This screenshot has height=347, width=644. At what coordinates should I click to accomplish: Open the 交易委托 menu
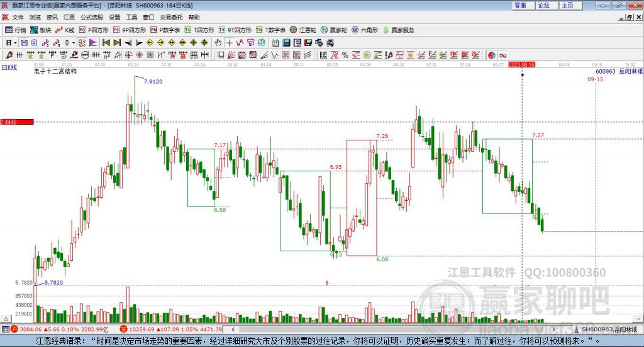[171, 17]
